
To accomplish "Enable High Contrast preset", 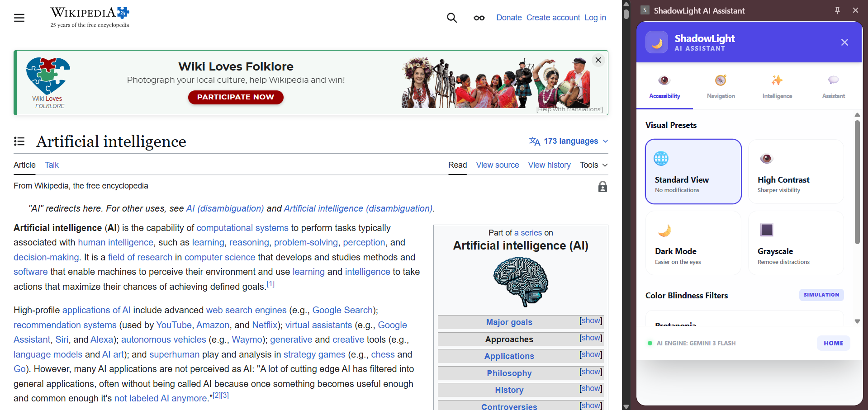I will tap(796, 171).
